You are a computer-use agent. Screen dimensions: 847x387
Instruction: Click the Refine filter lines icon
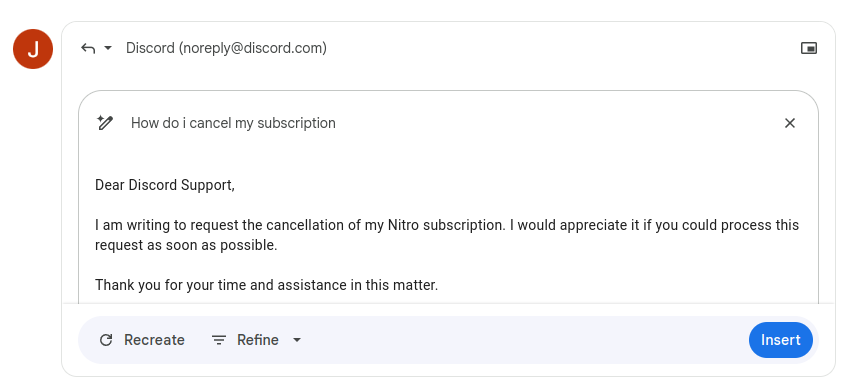[218, 340]
